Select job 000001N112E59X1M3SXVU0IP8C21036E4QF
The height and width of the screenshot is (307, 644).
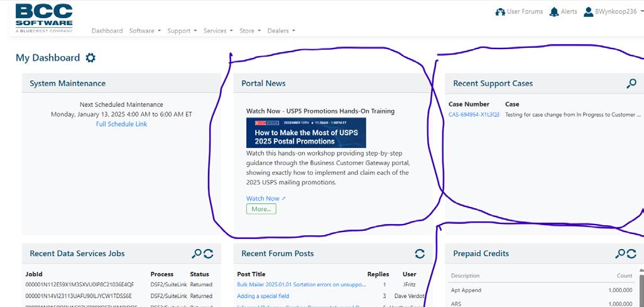pos(80,284)
